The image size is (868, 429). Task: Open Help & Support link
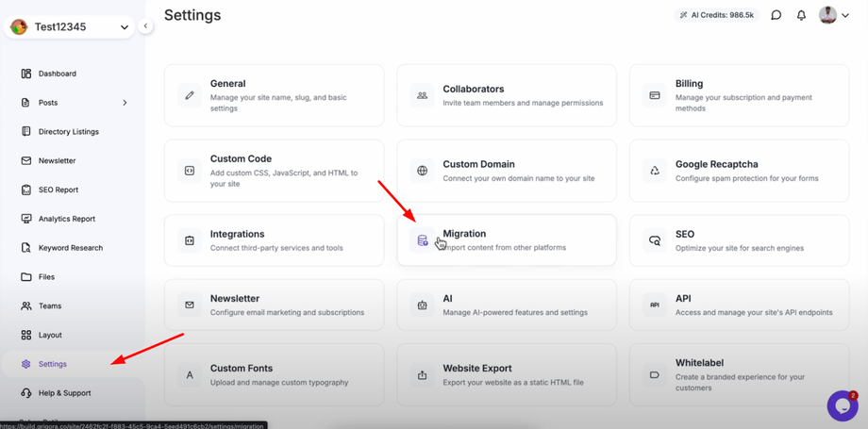(x=64, y=393)
